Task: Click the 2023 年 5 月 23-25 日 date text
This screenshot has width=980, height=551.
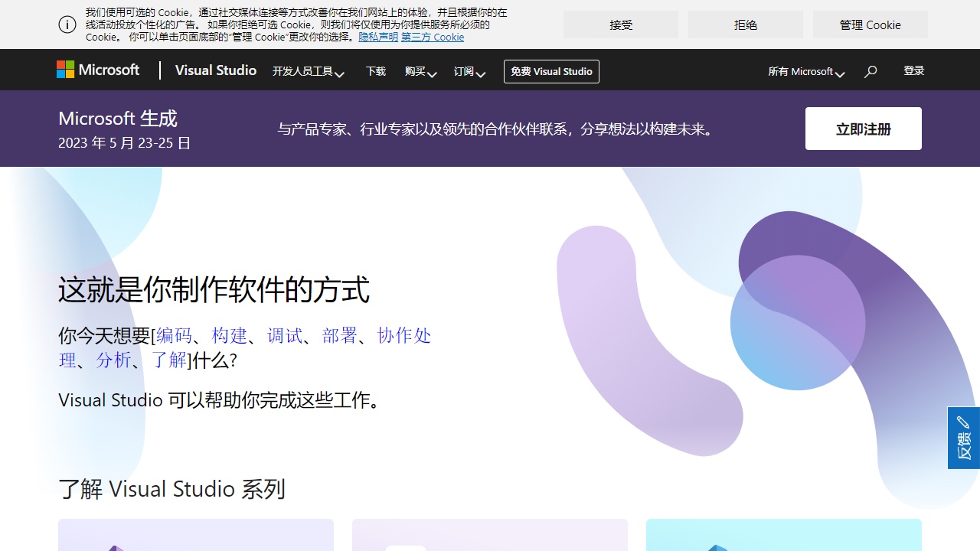Action: [125, 143]
